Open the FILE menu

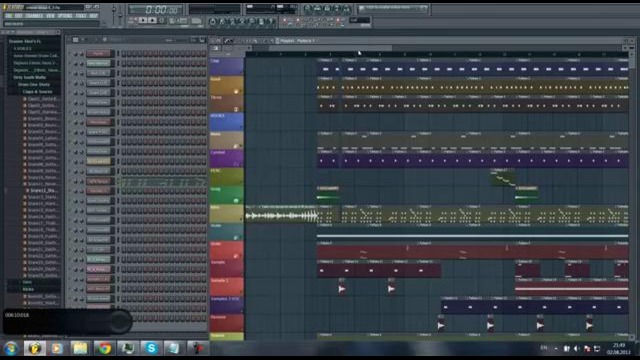tap(9, 16)
